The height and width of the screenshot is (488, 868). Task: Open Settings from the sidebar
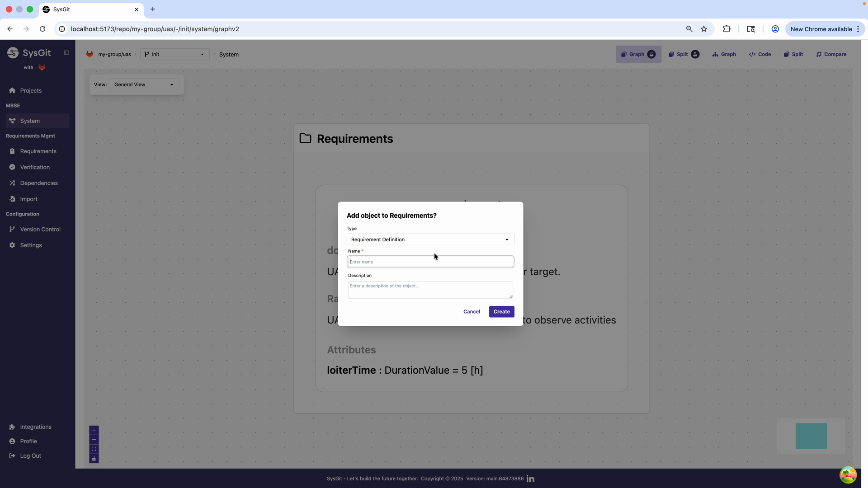pyautogui.click(x=31, y=245)
